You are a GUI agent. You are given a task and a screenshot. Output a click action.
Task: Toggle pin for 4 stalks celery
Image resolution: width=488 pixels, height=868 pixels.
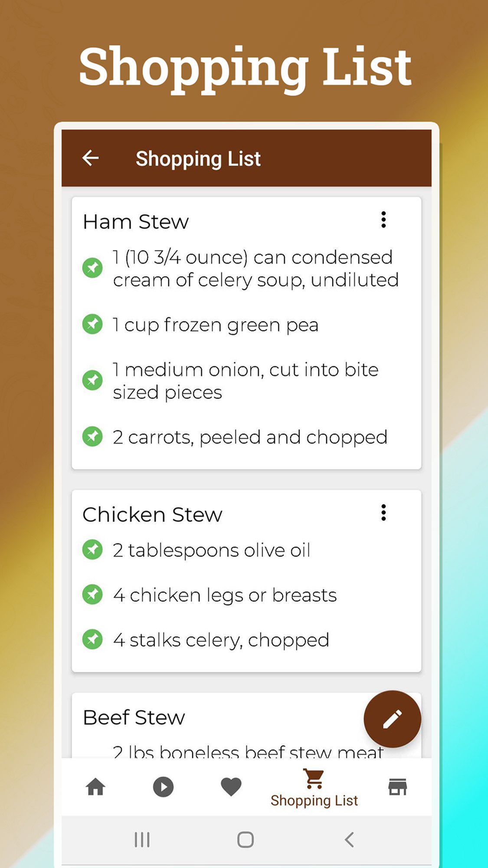pyautogui.click(x=92, y=639)
